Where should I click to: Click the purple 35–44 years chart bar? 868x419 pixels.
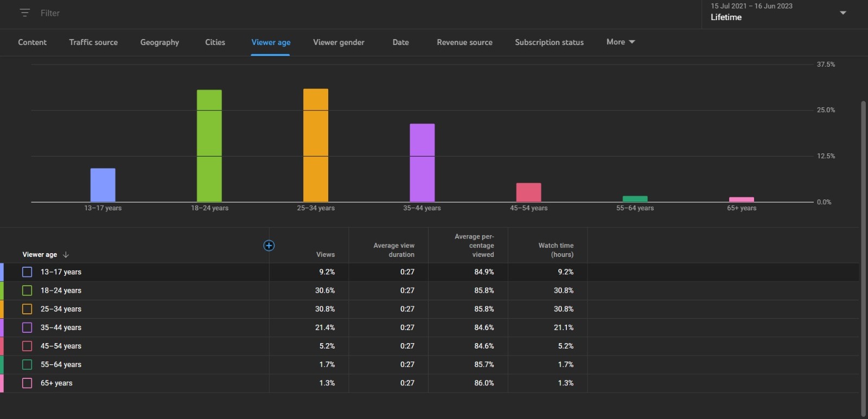[x=422, y=163]
